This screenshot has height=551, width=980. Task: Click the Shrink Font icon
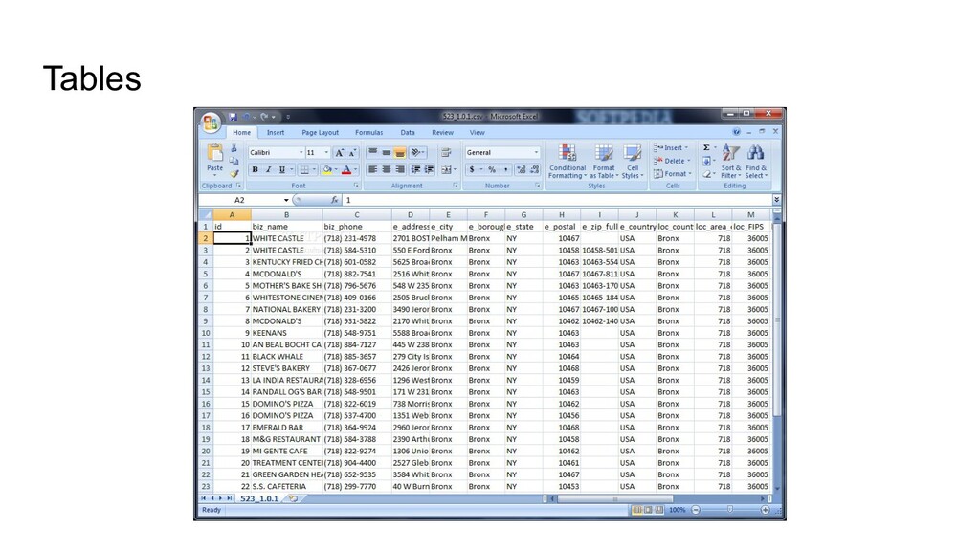click(x=352, y=152)
